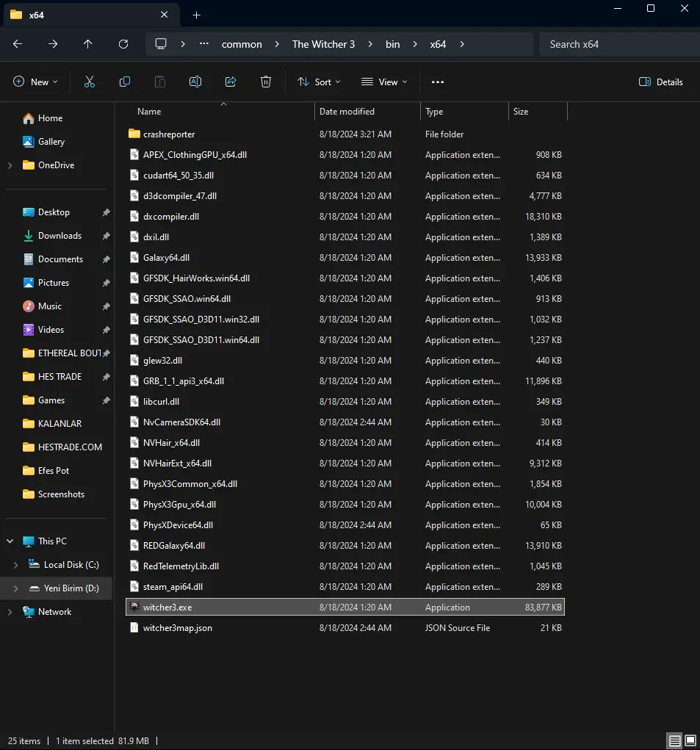Close the x64 tab
Image resolution: width=700 pixels, height=750 pixels.
(x=164, y=15)
